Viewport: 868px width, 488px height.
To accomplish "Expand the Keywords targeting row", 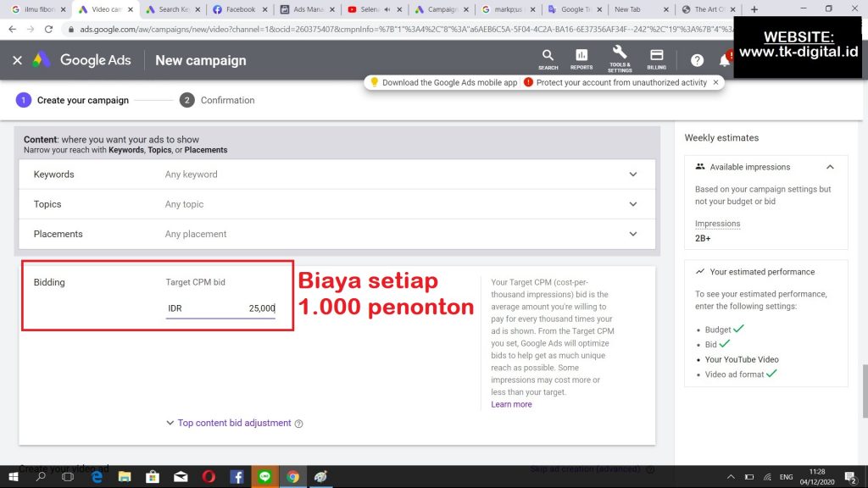I will tap(632, 175).
